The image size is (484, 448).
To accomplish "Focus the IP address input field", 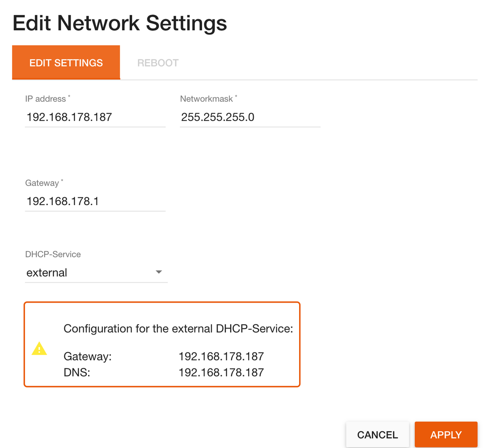I will (95, 117).
